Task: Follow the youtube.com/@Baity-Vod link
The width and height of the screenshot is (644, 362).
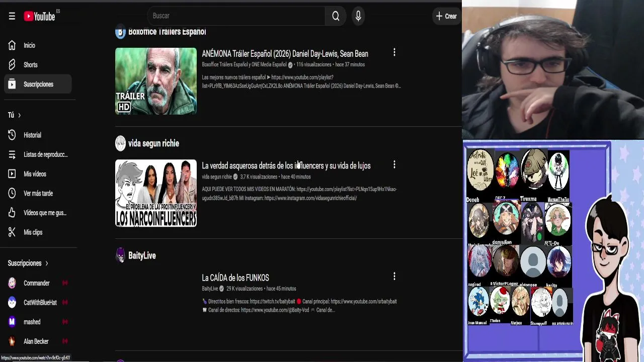Action: 275,310
